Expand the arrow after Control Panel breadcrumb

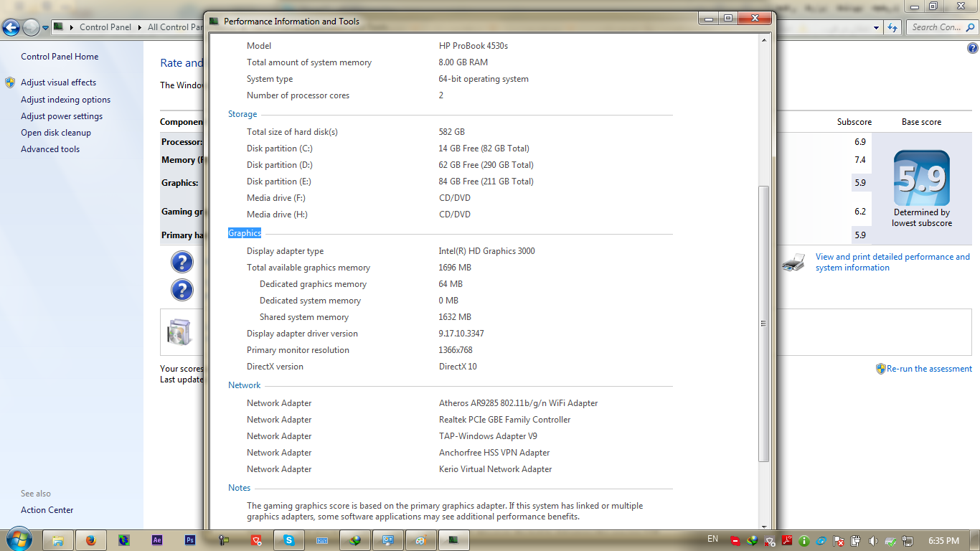[139, 27]
